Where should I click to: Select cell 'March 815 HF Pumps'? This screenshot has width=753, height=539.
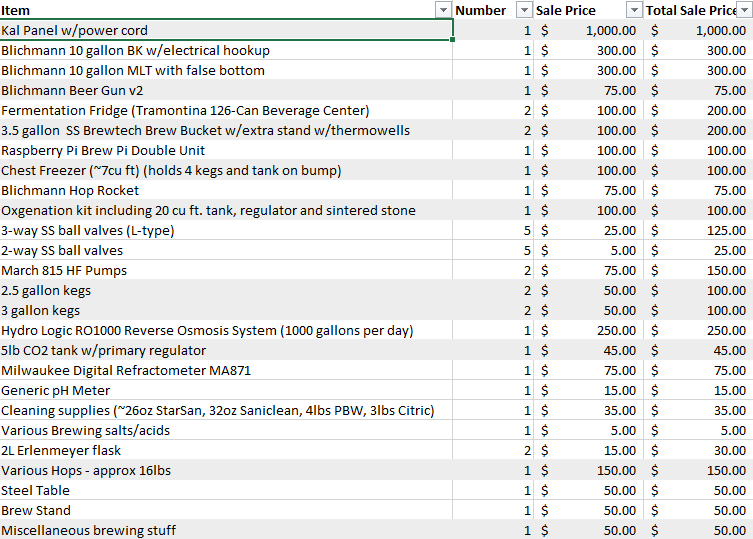point(226,270)
